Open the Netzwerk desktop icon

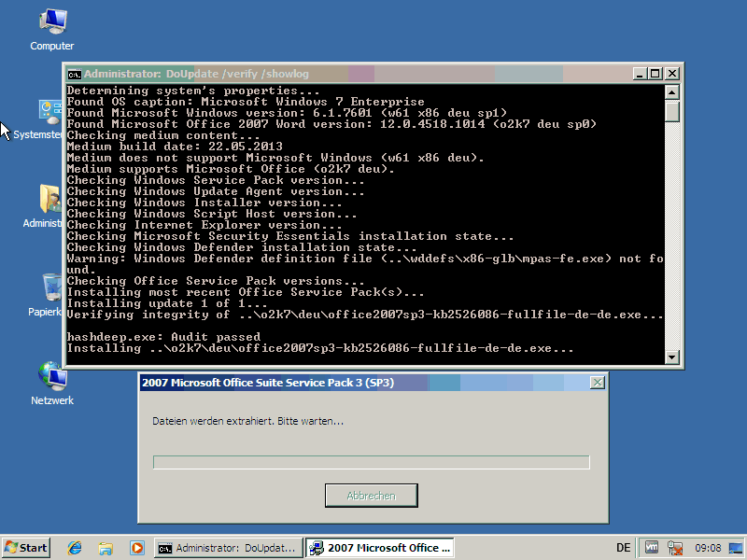(51, 377)
